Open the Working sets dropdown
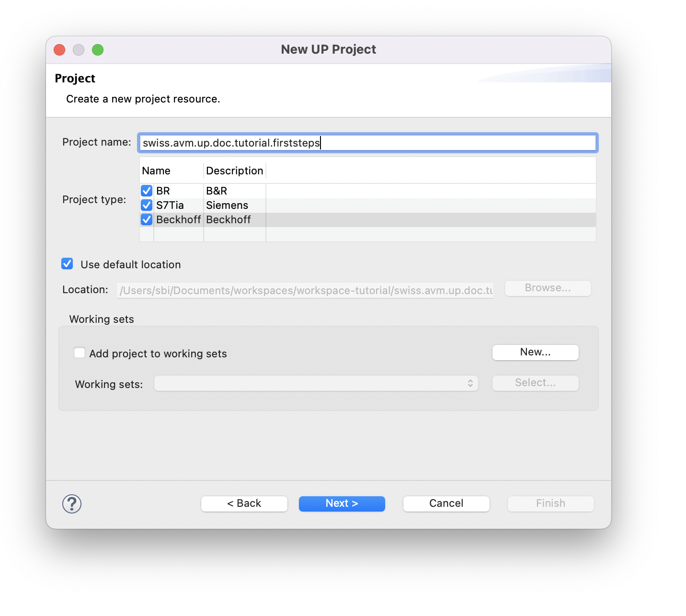Image resolution: width=686 pixels, height=616 pixels. coord(316,383)
